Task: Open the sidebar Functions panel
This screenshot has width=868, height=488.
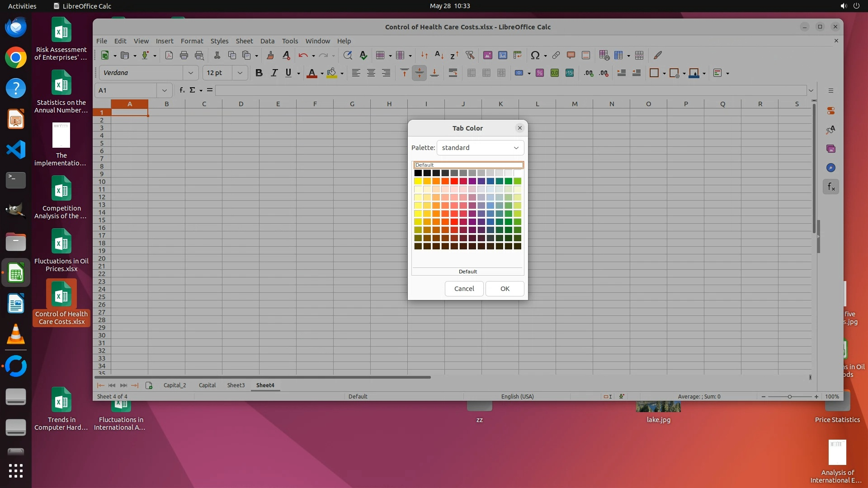Action: 831,187
